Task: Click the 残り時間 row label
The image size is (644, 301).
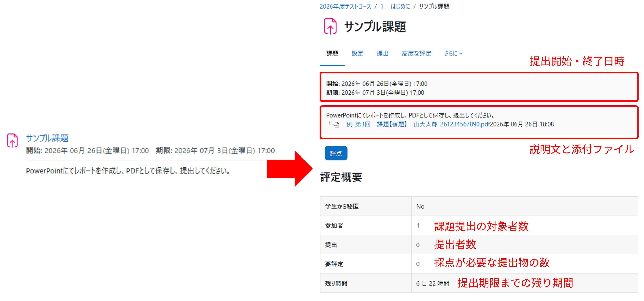Action: 336,283
